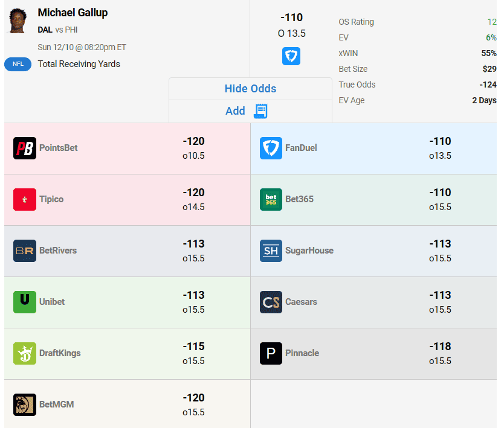Viewport: 504px width, 428px height.
Task: Click the SugarHouse SH logo icon
Action: (x=271, y=251)
